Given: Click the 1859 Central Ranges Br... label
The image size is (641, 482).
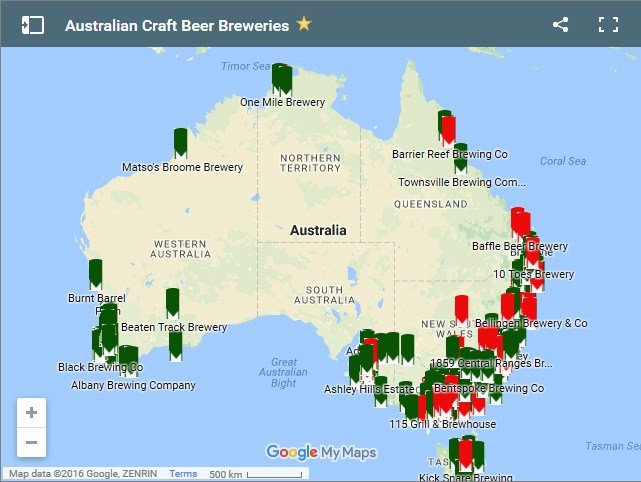Looking at the screenshot, I should tap(492, 363).
